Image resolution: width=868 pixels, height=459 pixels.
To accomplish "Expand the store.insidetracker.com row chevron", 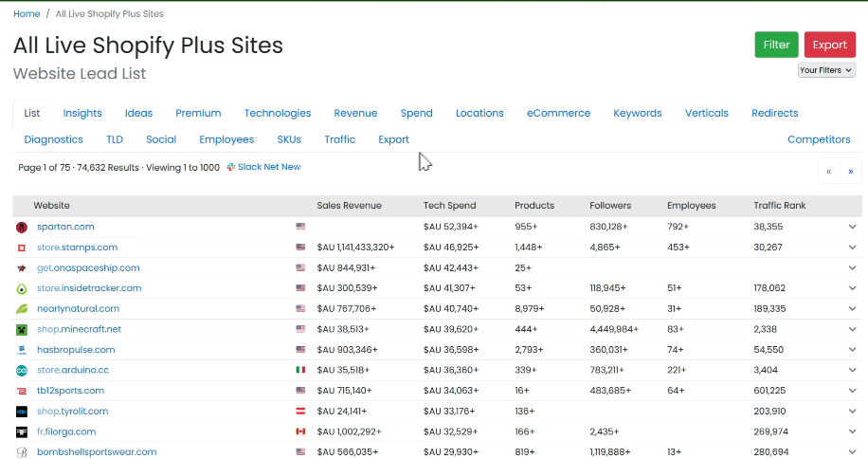I will click(853, 288).
